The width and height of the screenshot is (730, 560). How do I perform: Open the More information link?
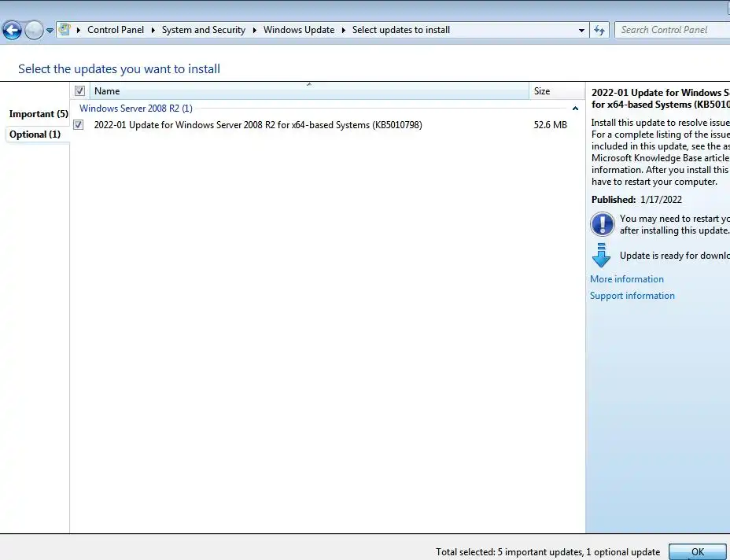pyautogui.click(x=627, y=279)
